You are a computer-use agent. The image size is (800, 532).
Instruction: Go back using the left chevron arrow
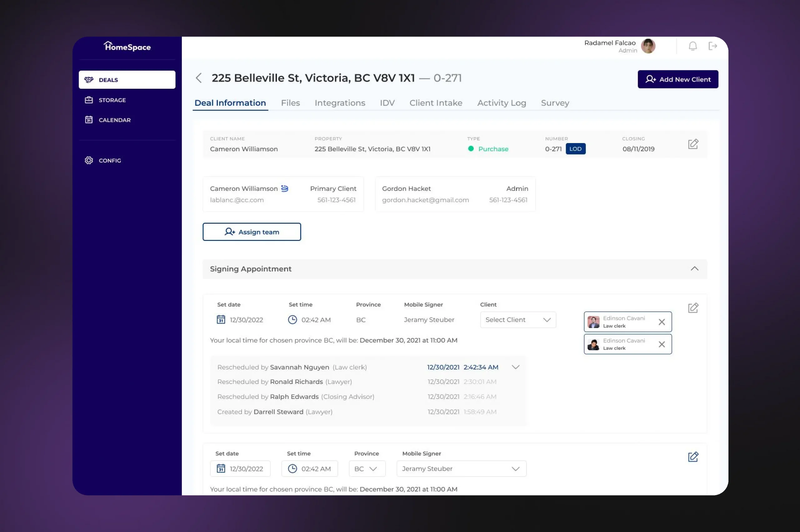tap(199, 78)
